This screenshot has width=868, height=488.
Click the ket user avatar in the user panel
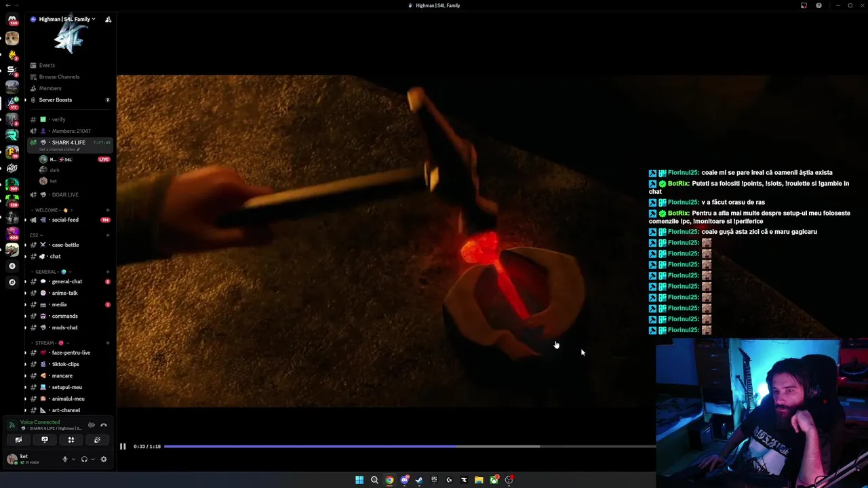tap(12, 459)
